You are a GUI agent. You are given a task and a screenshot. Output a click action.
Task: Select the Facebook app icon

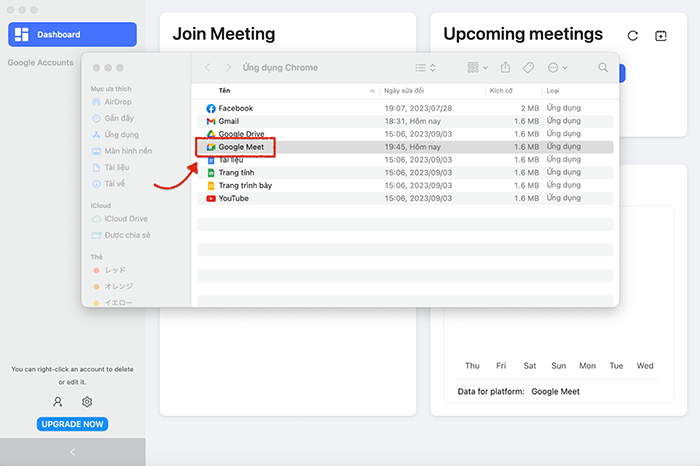coord(211,108)
